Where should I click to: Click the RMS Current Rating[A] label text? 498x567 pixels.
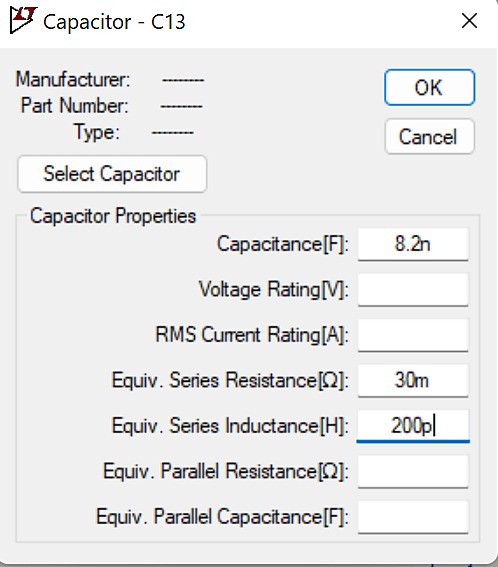(252, 335)
